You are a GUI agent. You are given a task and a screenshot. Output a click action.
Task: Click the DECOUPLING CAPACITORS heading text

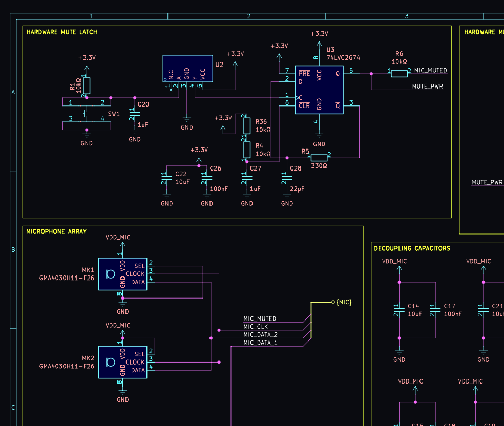tap(412, 248)
